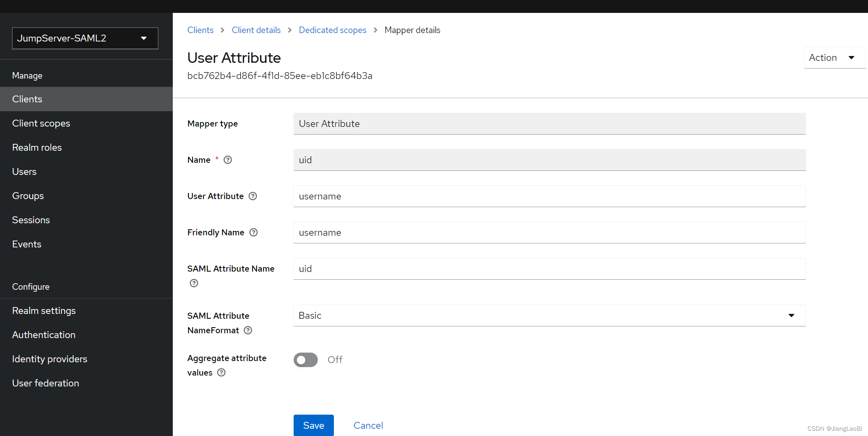Screen dimensions: 868x436
Task: Open SAML Attribute NameFormat help tooltip
Action: 248,330
